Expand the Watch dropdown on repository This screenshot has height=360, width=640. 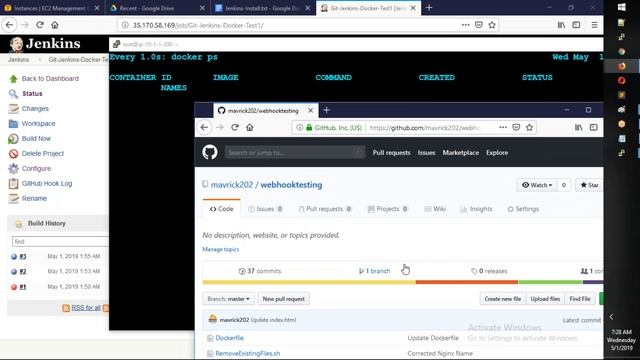[537, 185]
